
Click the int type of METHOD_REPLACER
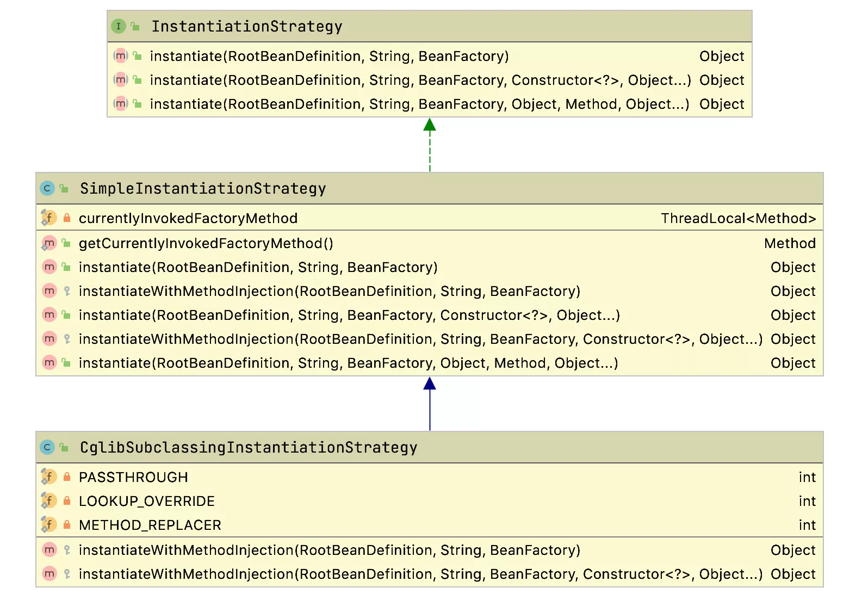(807, 525)
